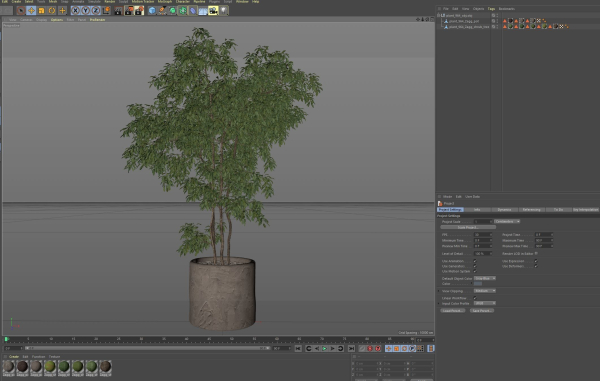Open the deformer objects icon
The height and width of the screenshot is (381, 600).
(x=193, y=11)
